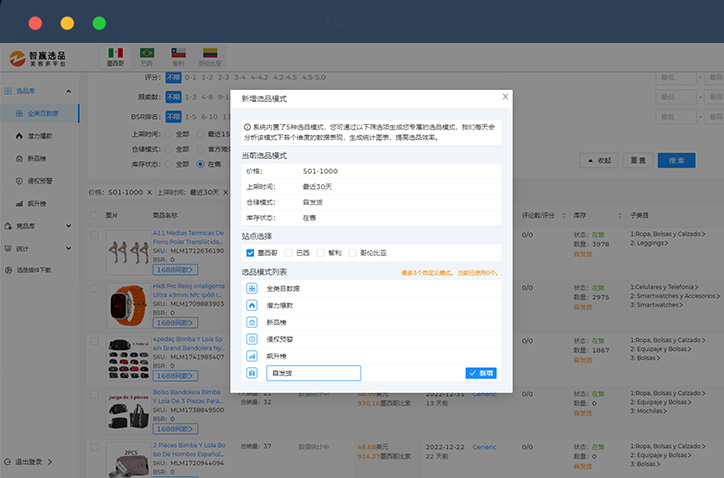The height and width of the screenshot is (478, 724).
Task: Click the 潜力爆款 flame icon in dialog
Action: [252, 305]
